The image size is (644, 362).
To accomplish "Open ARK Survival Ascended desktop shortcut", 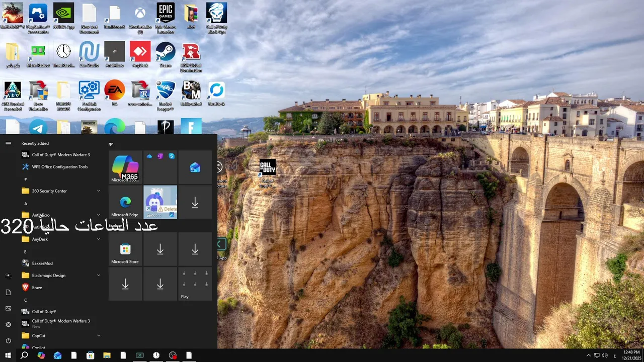I will 13,96.
